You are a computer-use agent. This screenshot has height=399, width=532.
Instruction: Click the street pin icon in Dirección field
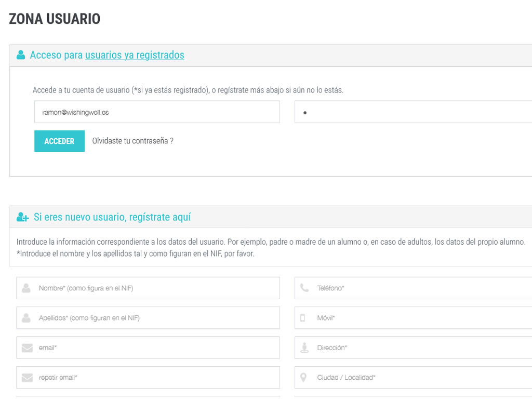305,348
